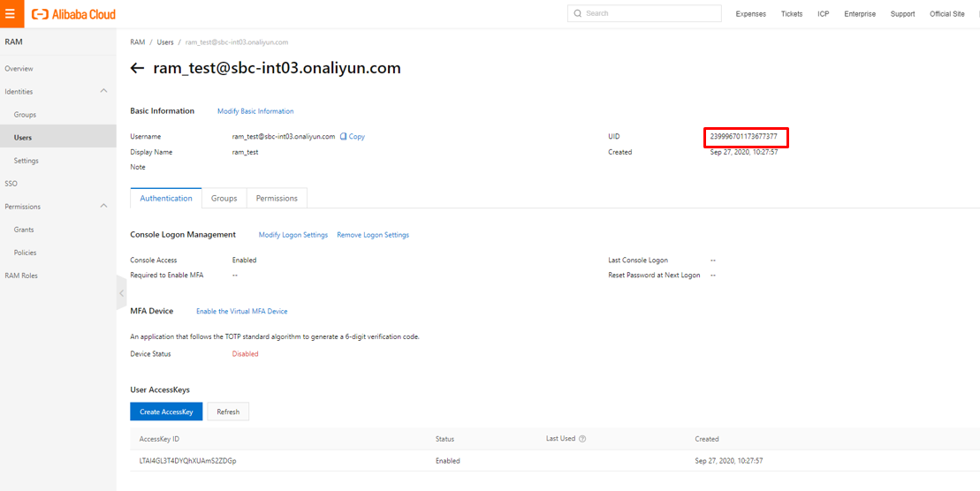Open Grants in the sidebar

(58, 230)
